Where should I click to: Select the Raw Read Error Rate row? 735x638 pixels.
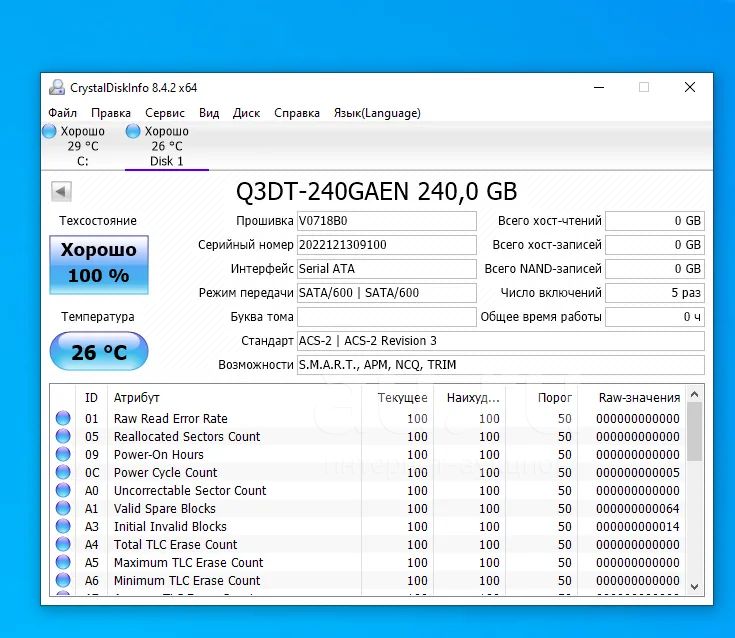click(368, 418)
